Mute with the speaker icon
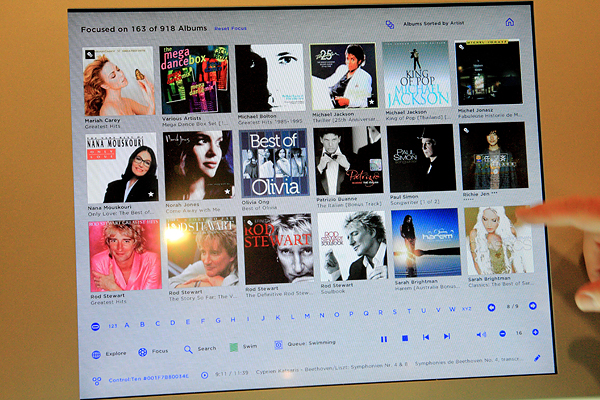Screen dimensions: 600x400 click(481, 335)
